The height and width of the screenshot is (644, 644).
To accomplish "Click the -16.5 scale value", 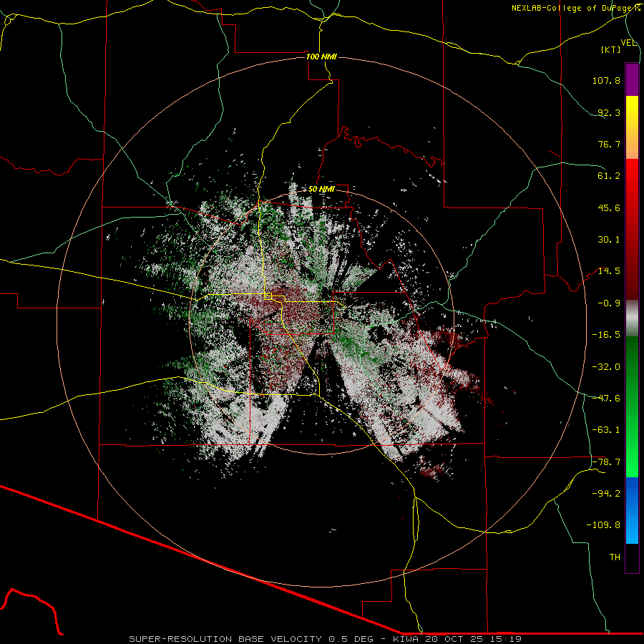I will point(606,335).
